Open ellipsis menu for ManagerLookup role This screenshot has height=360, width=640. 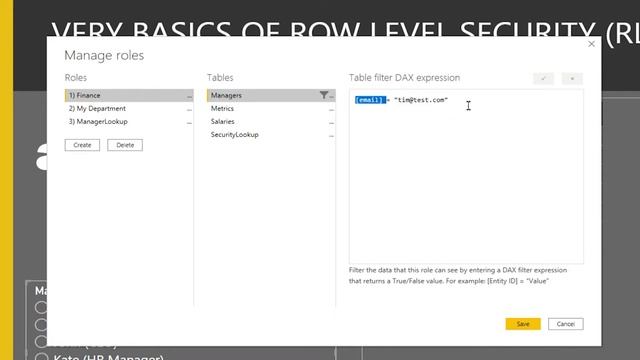click(x=189, y=122)
